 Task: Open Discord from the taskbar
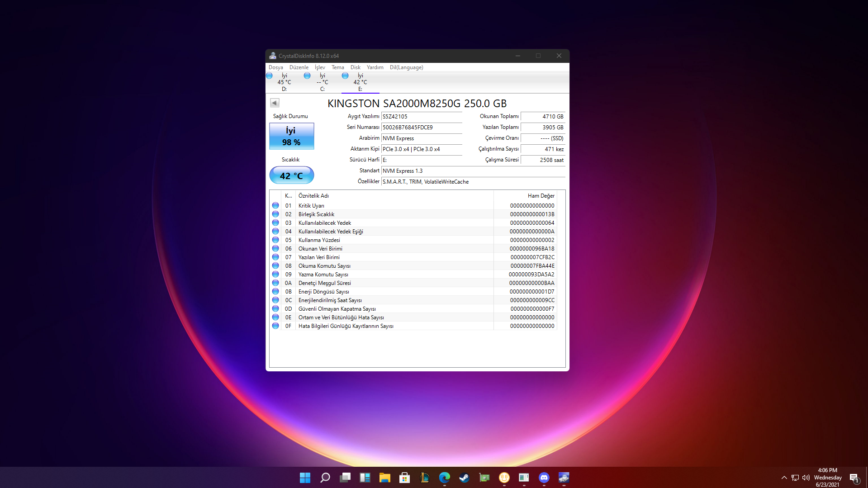click(544, 478)
